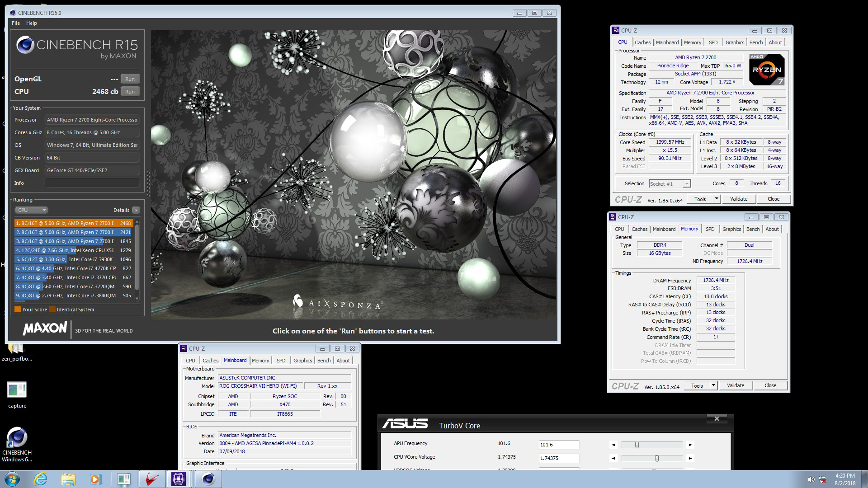
Task: Open the Cinebench Help menu
Action: click(x=32, y=23)
